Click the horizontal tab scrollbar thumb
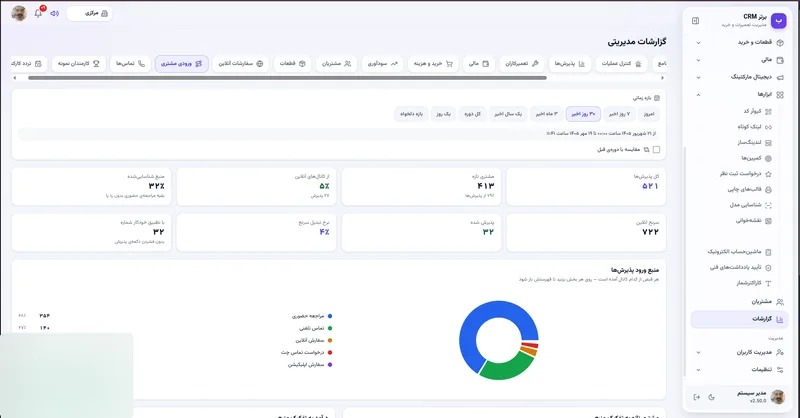 [x=287, y=78]
